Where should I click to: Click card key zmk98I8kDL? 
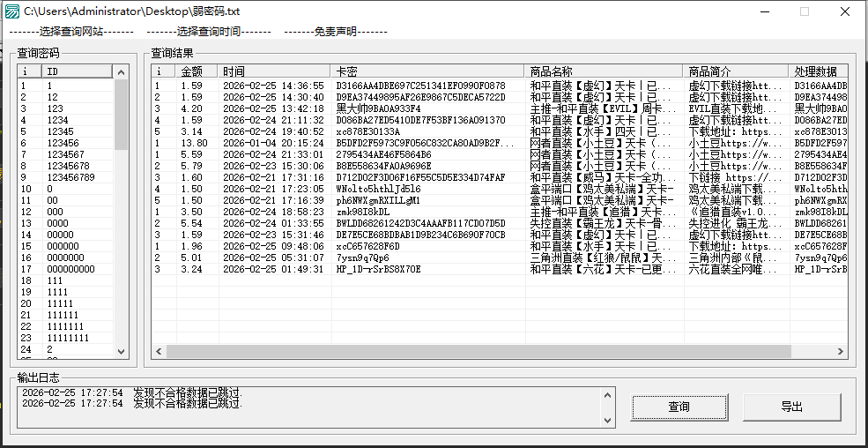362,212
